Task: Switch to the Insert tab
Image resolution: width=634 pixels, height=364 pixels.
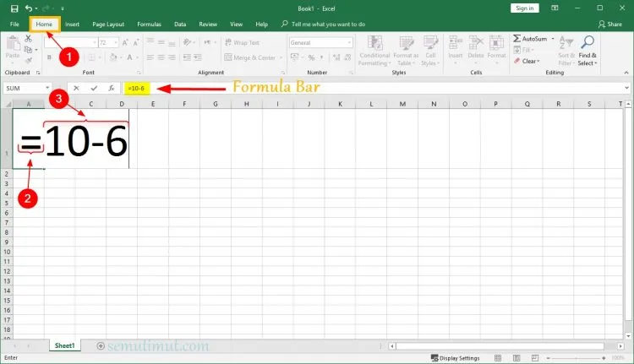Action: click(73, 24)
